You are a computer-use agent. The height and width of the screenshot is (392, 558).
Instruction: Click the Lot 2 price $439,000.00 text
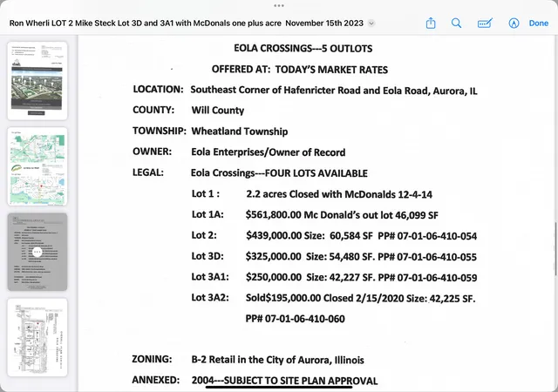tap(274, 235)
